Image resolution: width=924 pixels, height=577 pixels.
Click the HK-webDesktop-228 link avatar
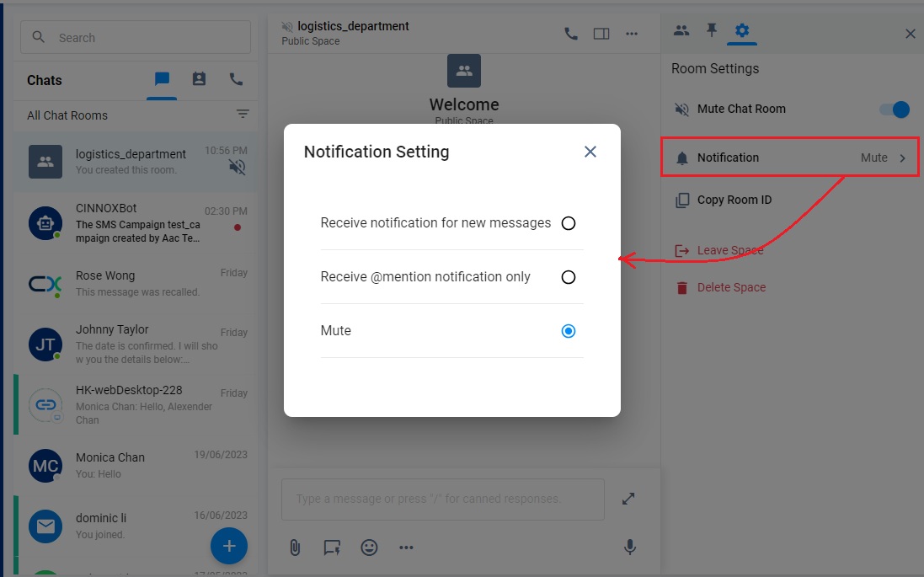click(x=45, y=405)
